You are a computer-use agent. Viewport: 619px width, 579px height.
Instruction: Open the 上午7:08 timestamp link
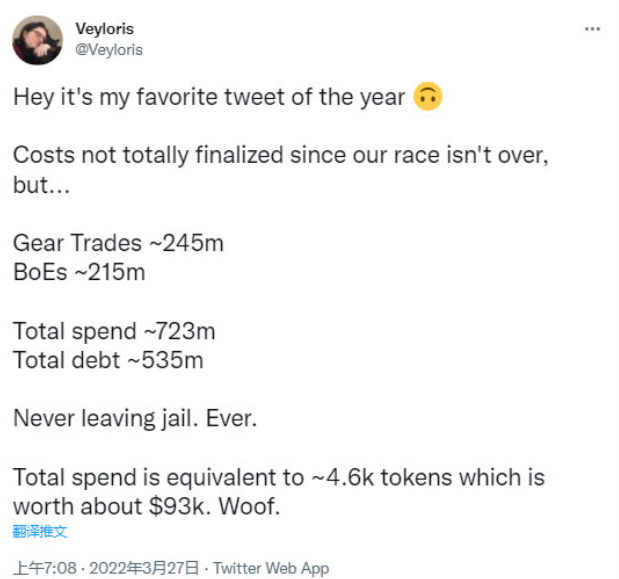[45, 568]
